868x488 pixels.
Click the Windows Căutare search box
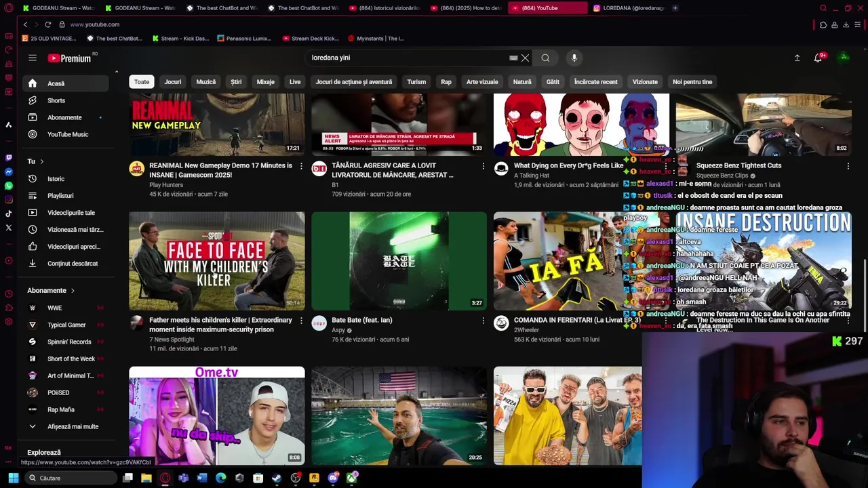(x=70, y=478)
